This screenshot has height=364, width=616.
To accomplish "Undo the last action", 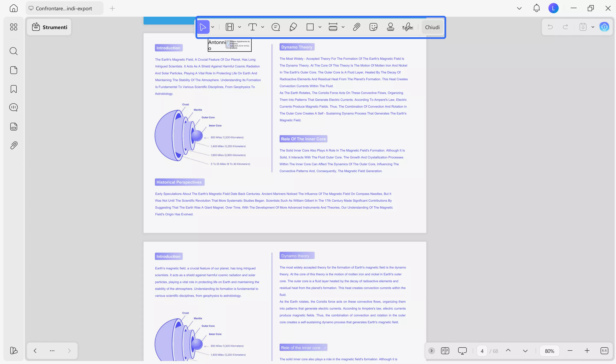I will click(550, 27).
